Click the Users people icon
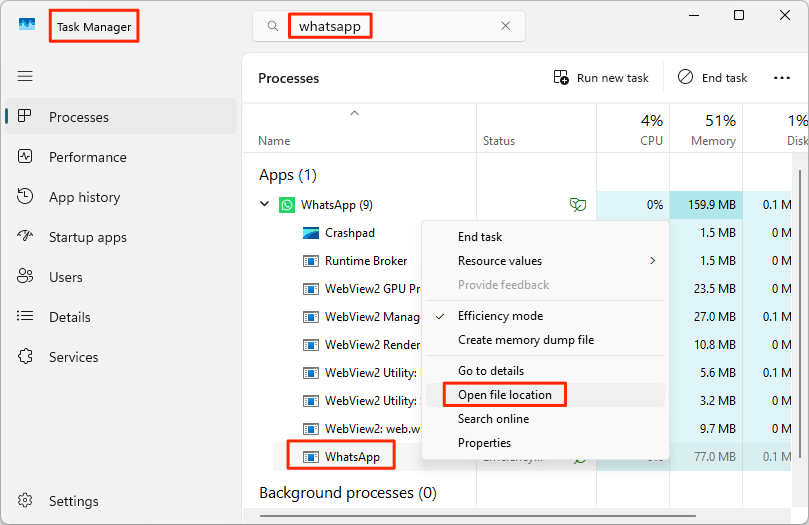Screen dimensions: 809x525 pos(25,276)
